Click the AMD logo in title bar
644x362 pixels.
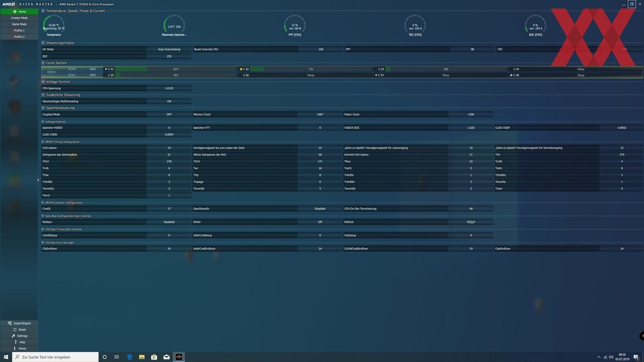(x=8, y=4)
